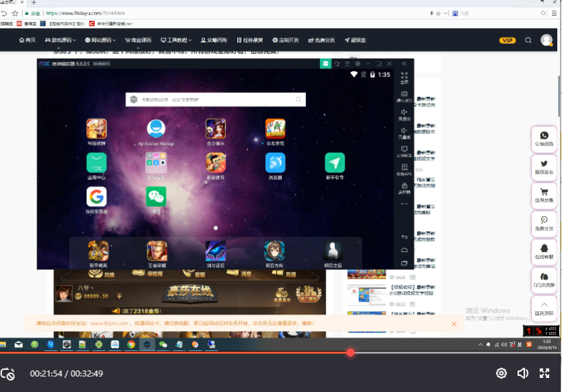Toggle the video player volume speaker
The height and width of the screenshot is (392, 562).
click(x=523, y=373)
